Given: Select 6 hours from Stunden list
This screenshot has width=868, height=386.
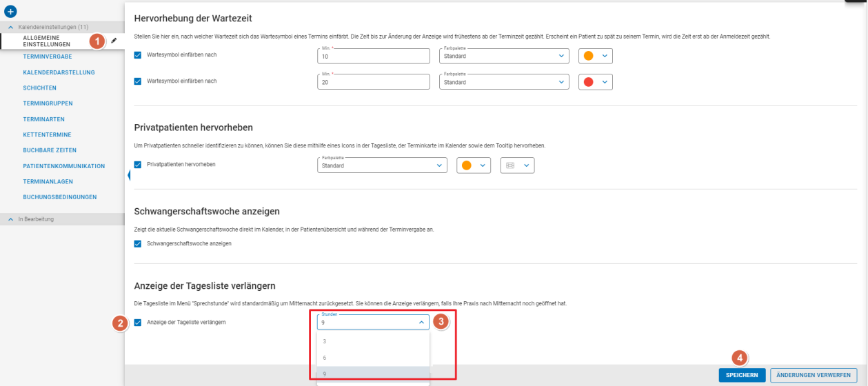Looking at the screenshot, I should click(x=372, y=358).
